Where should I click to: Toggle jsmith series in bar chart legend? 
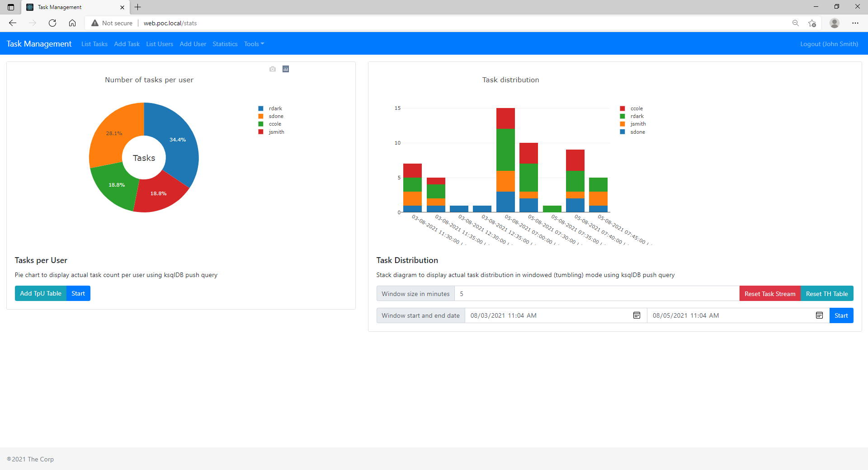(x=633, y=124)
